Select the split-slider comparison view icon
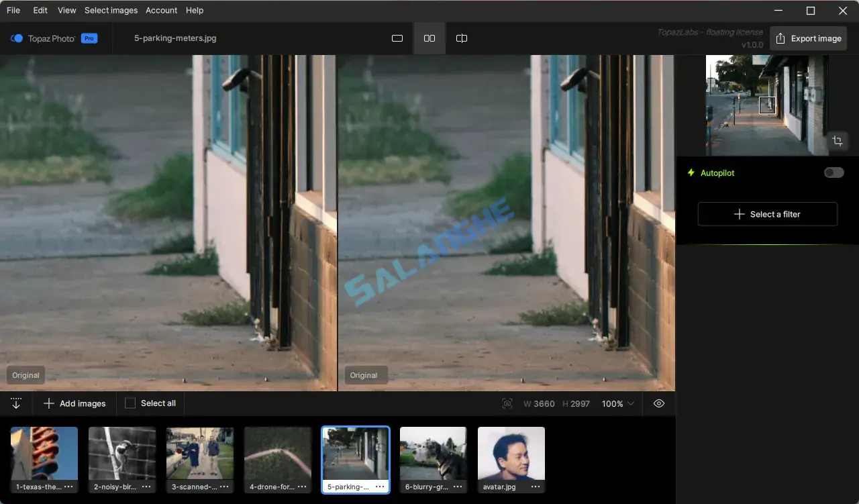The height and width of the screenshot is (504, 859). click(x=461, y=38)
